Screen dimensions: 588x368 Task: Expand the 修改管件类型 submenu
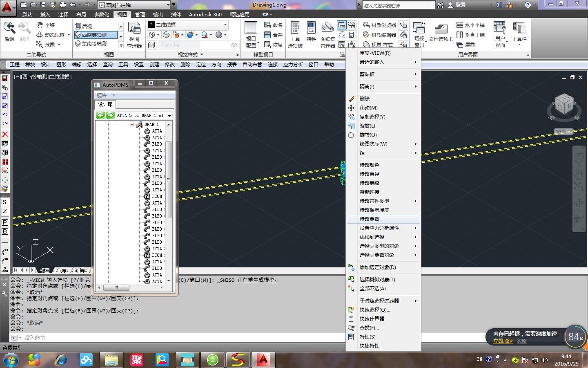[x=383, y=201]
